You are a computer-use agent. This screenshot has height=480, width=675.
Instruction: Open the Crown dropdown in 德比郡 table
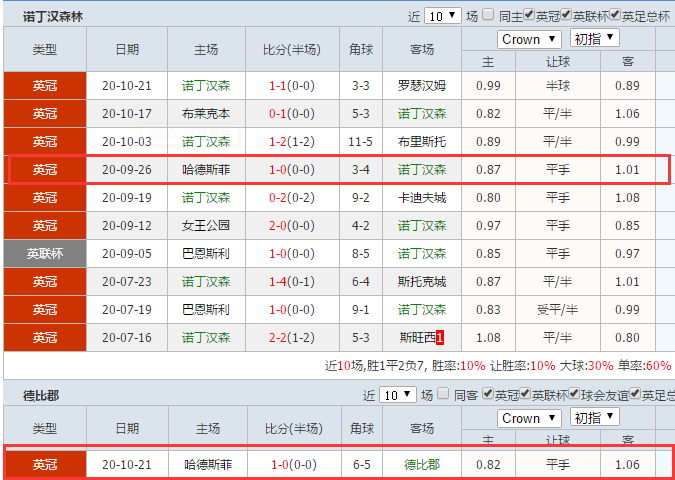coord(529,418)
